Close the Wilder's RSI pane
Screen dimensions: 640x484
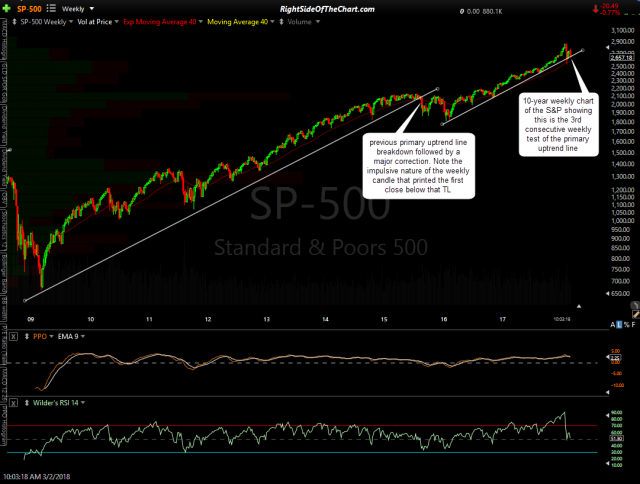13,403
